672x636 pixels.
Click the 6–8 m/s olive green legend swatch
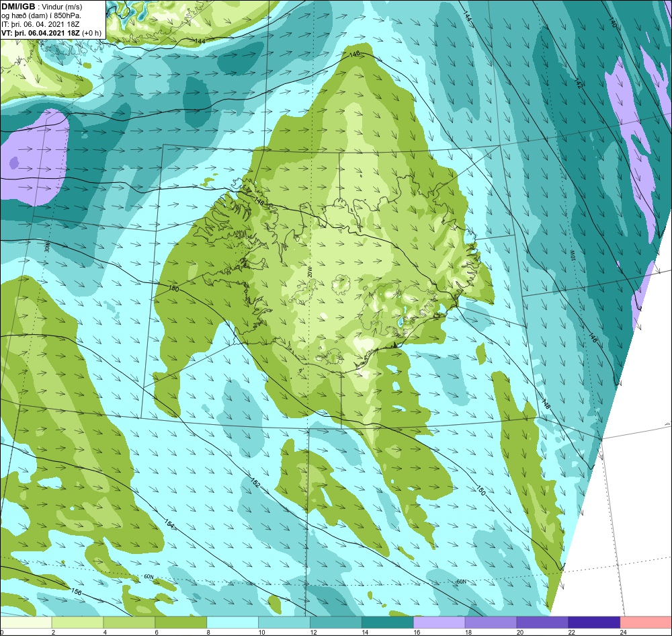(181, 623)
